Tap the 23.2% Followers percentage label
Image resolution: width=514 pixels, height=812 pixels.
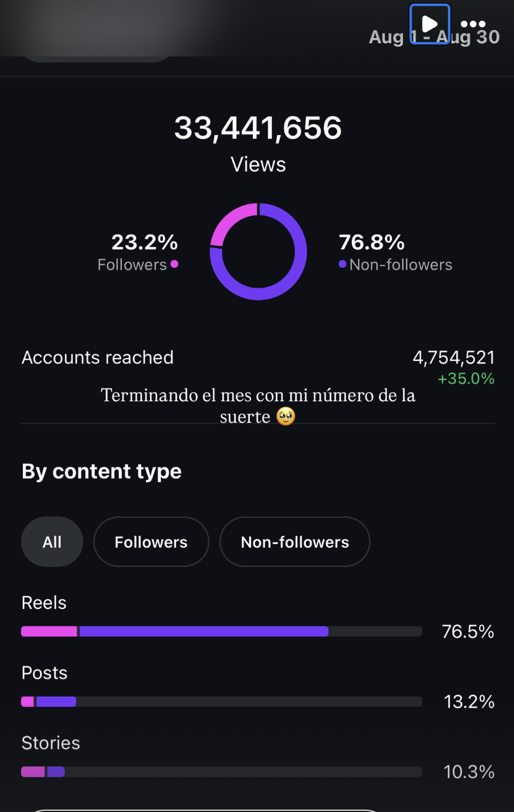pos(144,243)
